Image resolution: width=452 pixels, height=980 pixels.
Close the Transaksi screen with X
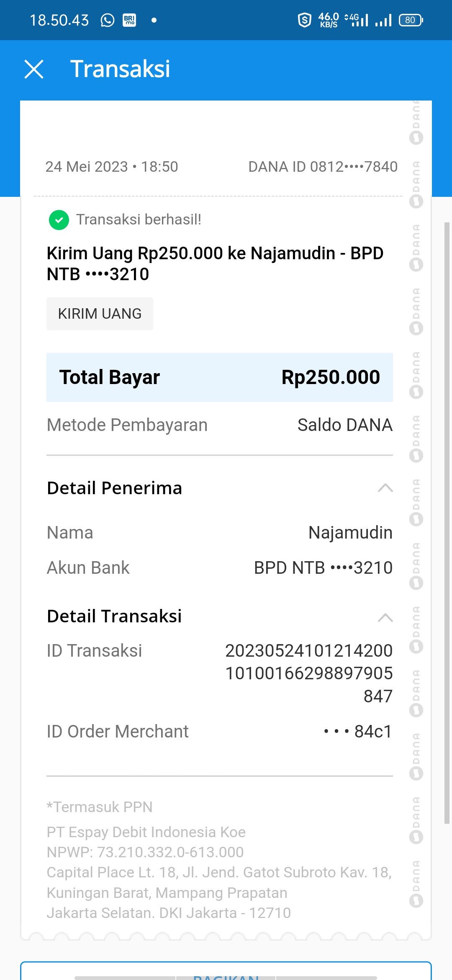coord(34,69)
